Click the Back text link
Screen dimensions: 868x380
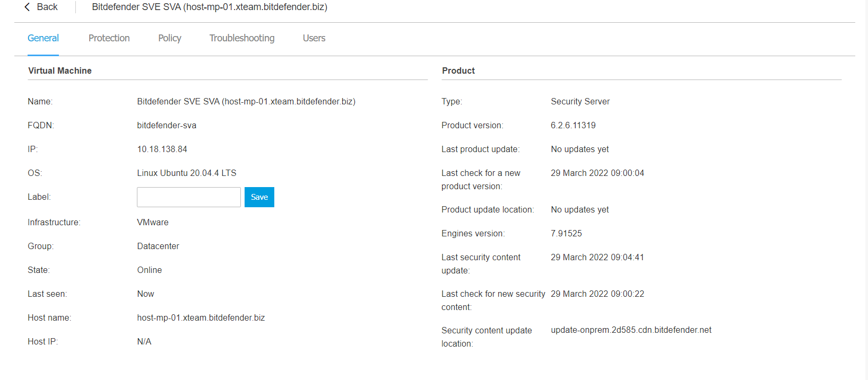pyautogui.click(x=47, y=7)
